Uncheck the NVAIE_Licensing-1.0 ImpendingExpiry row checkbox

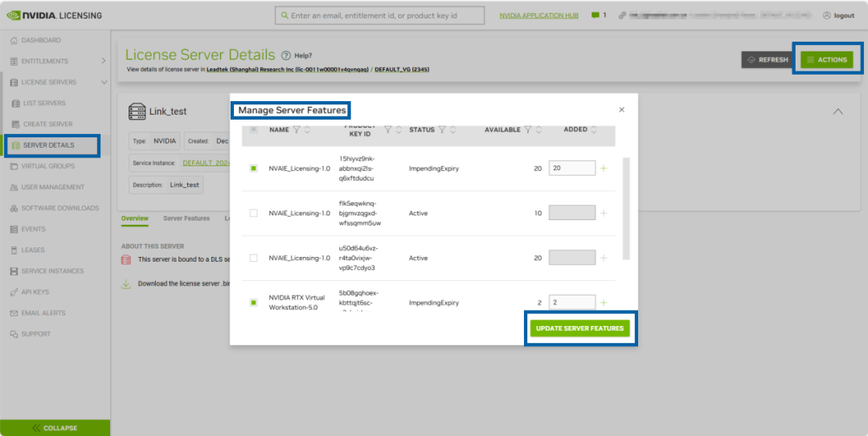point(253,168)
